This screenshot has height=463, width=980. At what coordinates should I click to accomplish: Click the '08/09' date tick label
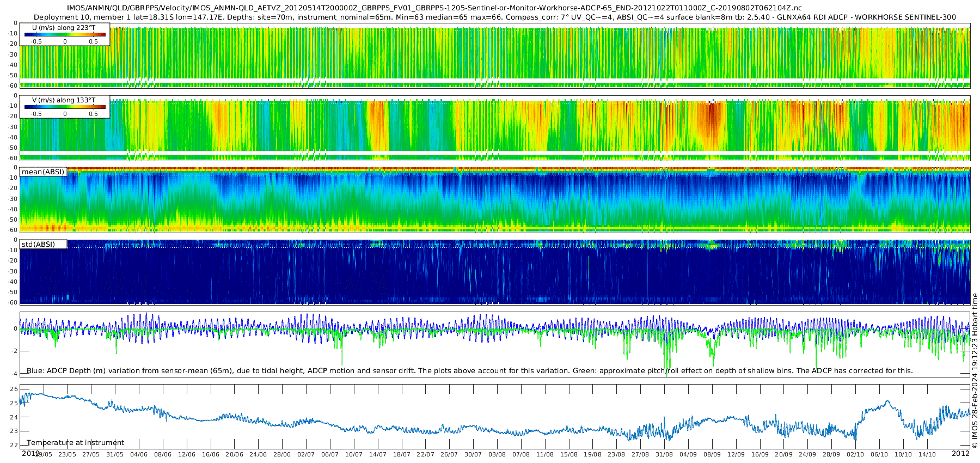[x=712, y=454]
